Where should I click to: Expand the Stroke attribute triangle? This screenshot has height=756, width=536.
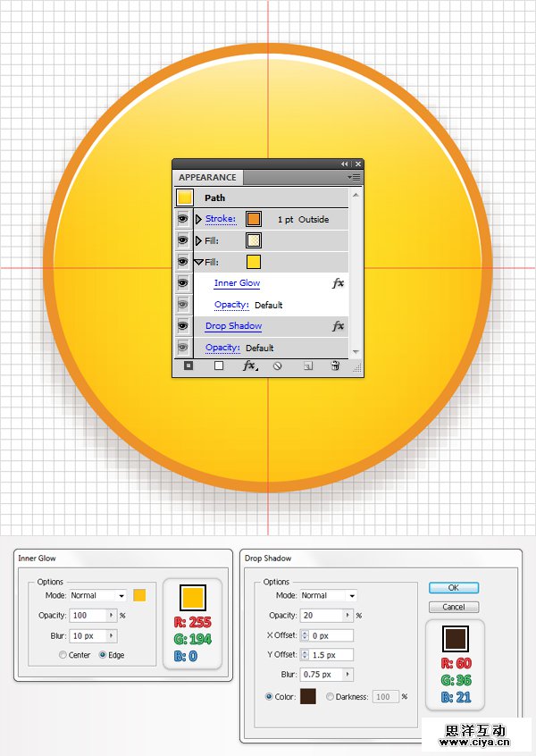coord(198,219)
